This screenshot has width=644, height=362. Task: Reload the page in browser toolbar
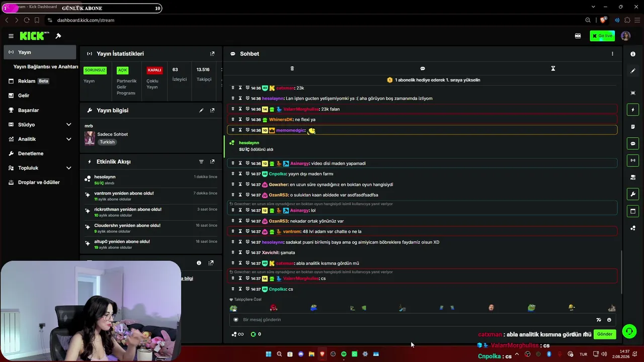27,20
